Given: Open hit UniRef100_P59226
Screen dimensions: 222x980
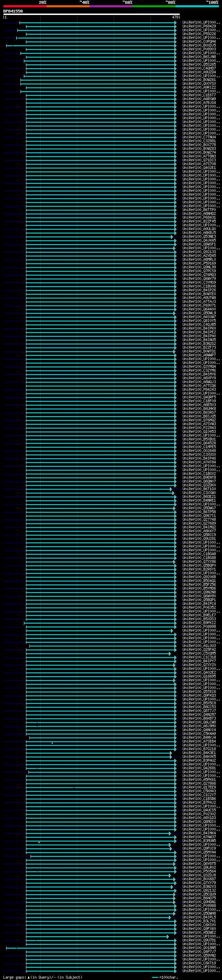Looking at the screenshot, I should pyautogui.click(x=199, y=34).
